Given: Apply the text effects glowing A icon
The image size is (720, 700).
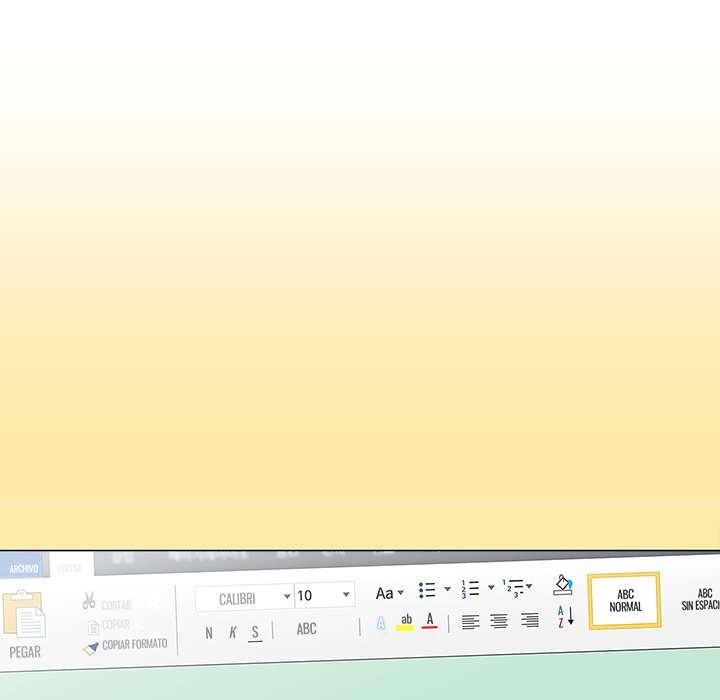Looking at the screenshot, I should [381, 623].
